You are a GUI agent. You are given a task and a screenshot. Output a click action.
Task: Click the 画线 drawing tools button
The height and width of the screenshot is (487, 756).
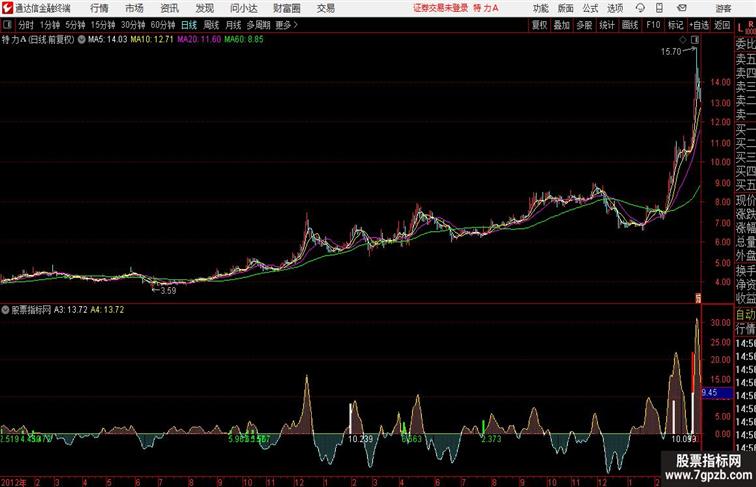click(630, 25)
